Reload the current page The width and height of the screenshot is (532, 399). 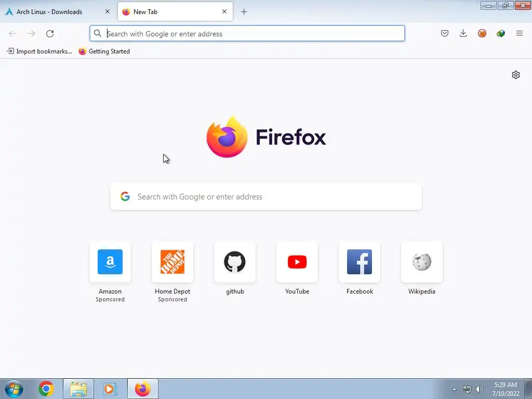tap(50, 34)
